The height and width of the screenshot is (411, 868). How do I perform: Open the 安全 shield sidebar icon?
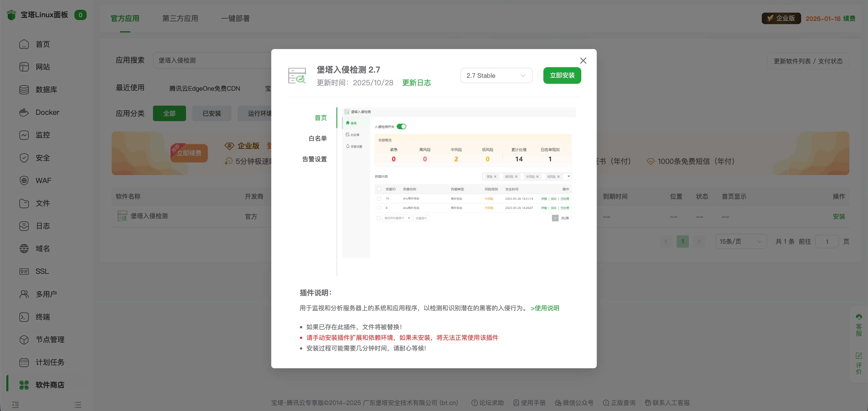(x=24, y=158)
